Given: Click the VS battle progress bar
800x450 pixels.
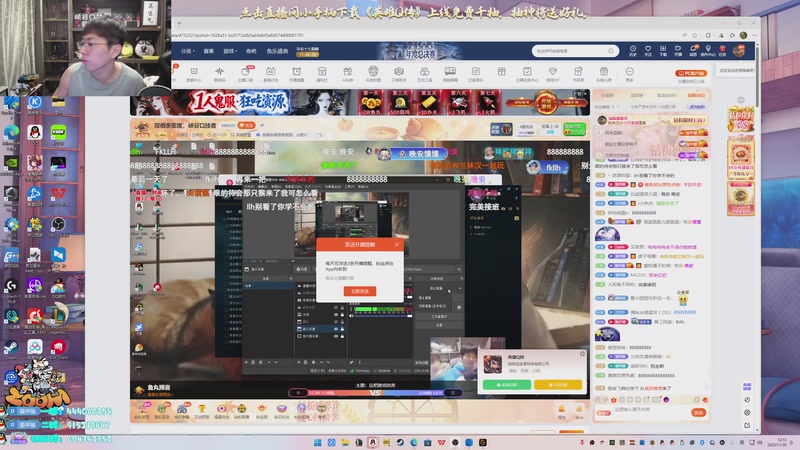Looking at the screenshot, I should (375, 392).
